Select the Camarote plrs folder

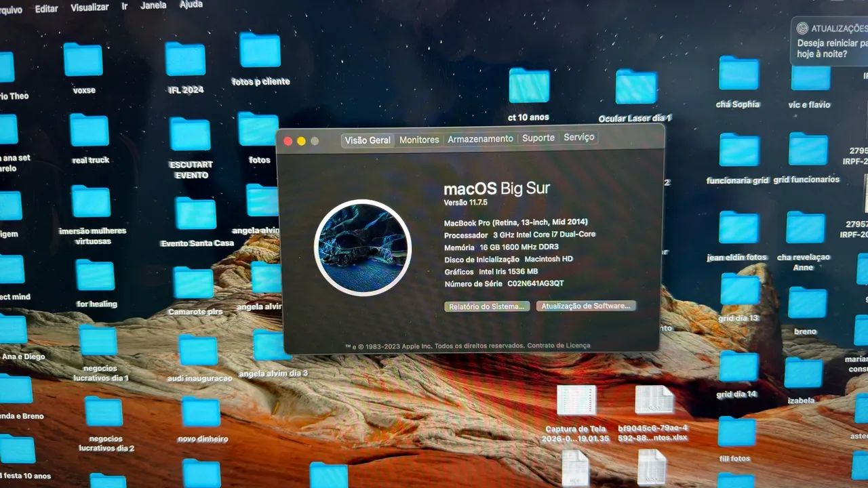pyautogui.click(x=193, y=283)
